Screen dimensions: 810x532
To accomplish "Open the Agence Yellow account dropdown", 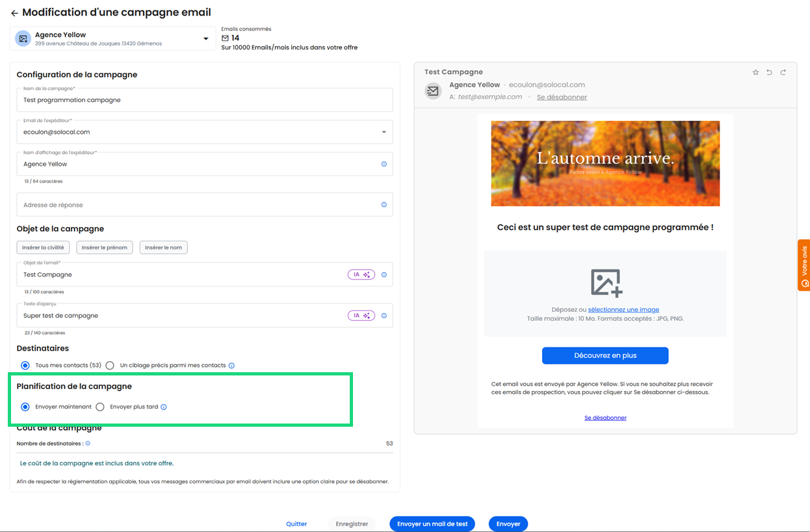I will click(x=205, y=39).
